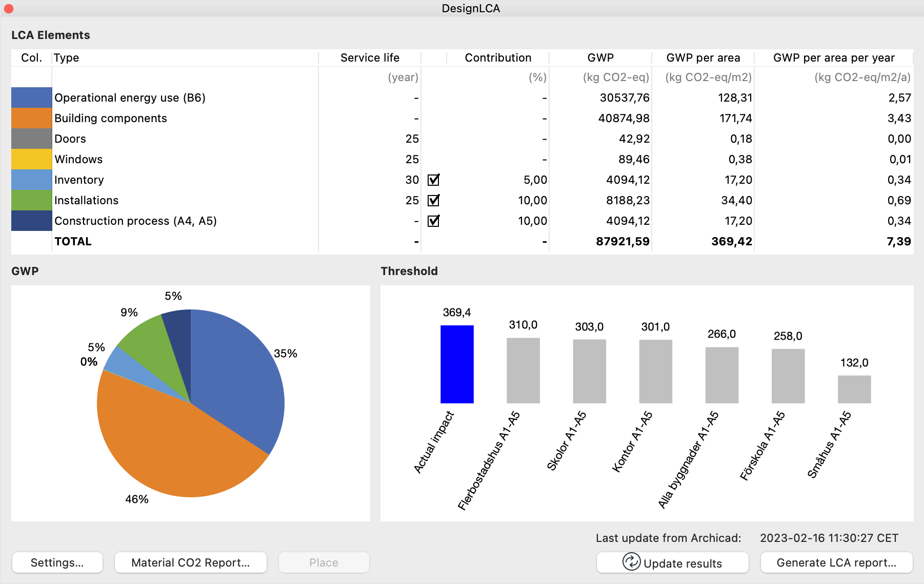Click the Småhus A1-A5 threshold bar
This screenshot has height=584, width=924.
[854, 389]
